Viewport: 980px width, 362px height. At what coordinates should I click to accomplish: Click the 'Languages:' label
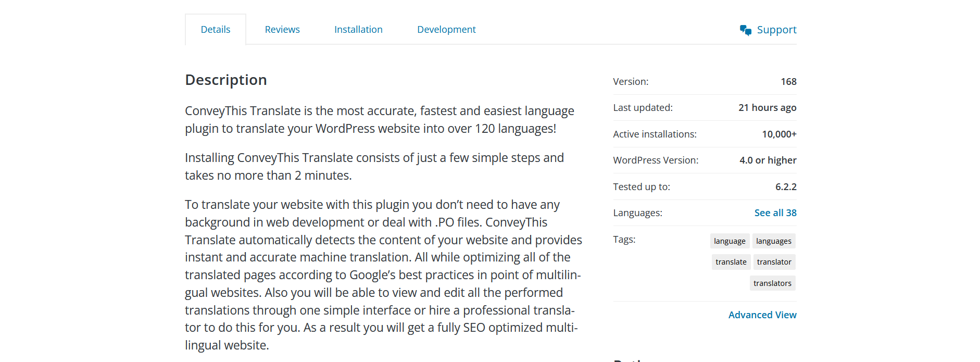(x=637, y=213)
